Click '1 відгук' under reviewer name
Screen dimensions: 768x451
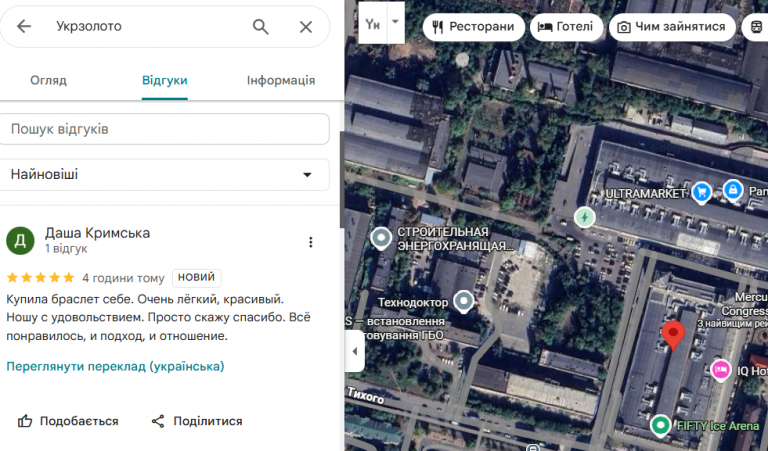click(66, 249)
